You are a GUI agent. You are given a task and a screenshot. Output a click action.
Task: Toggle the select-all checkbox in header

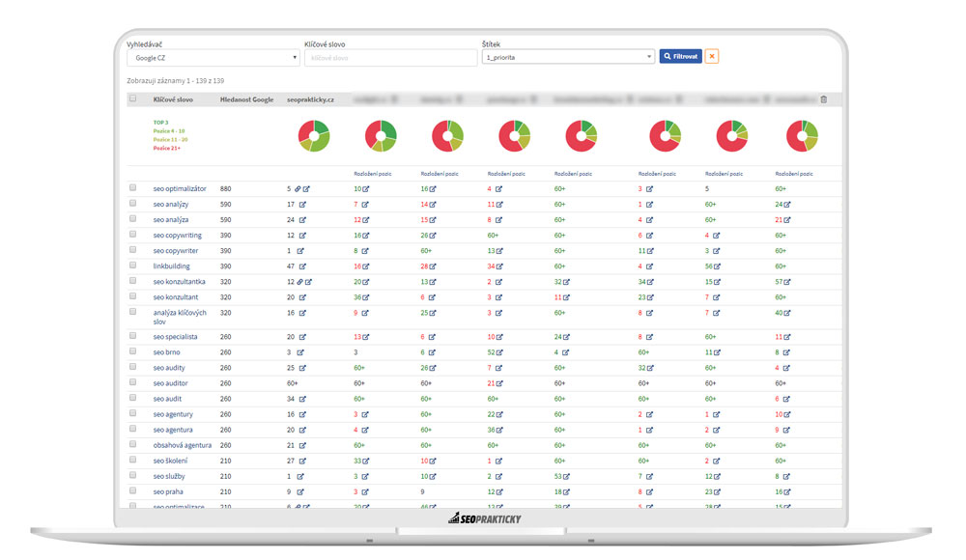tap(132, 98)
